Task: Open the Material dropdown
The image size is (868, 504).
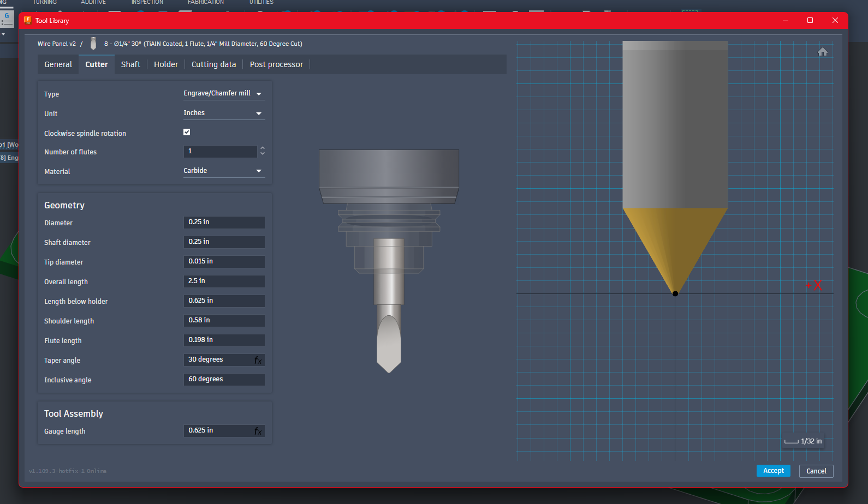Action: (x=224, y=171)
